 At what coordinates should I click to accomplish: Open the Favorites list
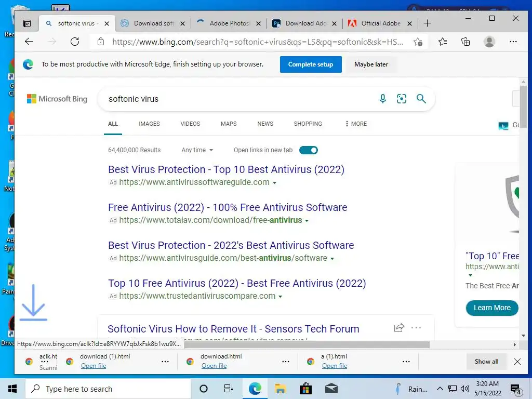(x=443, y=42)
